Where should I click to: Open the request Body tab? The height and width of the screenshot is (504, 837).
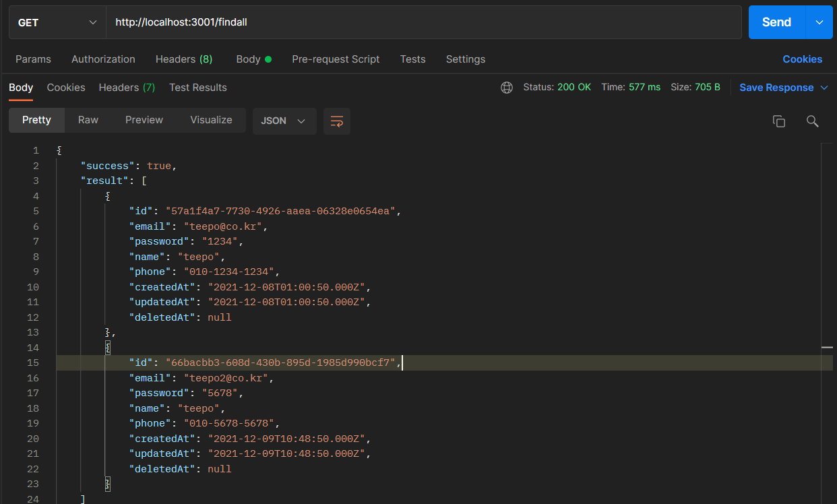point(253,59)
